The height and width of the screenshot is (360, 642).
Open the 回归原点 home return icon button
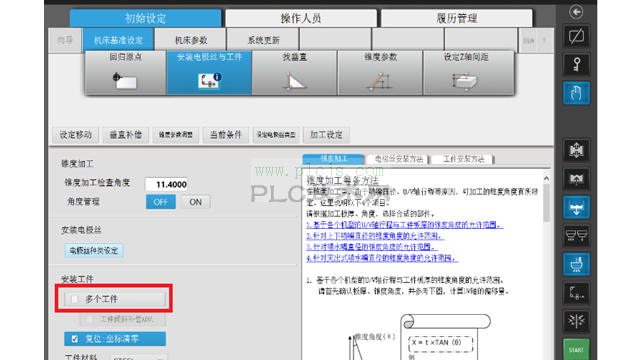pyautogui.click(x=125, y=73)
